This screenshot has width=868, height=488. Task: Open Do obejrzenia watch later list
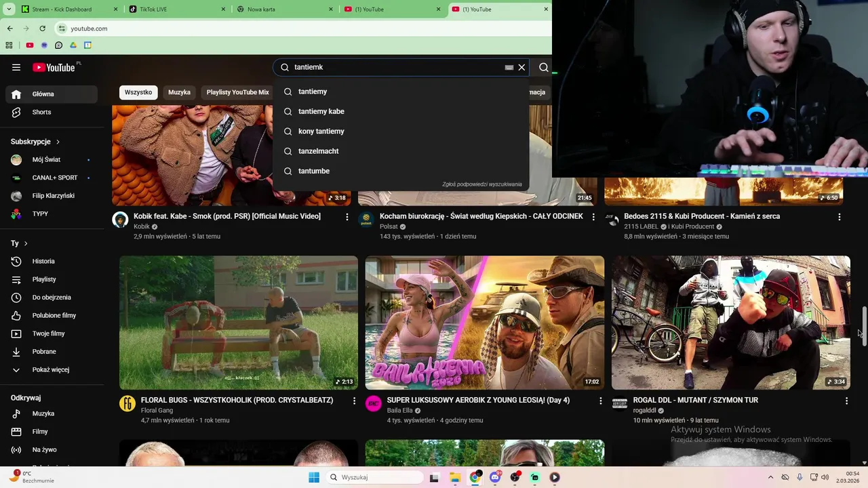pos(51,298)
